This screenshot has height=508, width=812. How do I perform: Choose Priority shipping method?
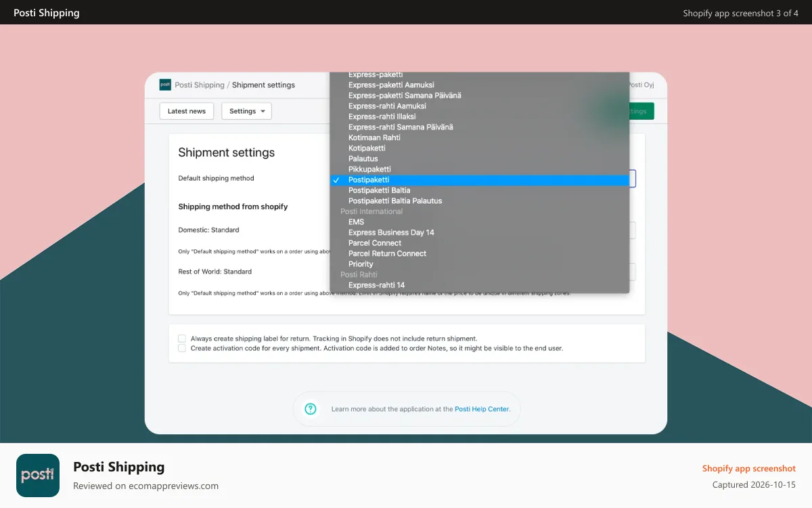(x=479, y=264)
